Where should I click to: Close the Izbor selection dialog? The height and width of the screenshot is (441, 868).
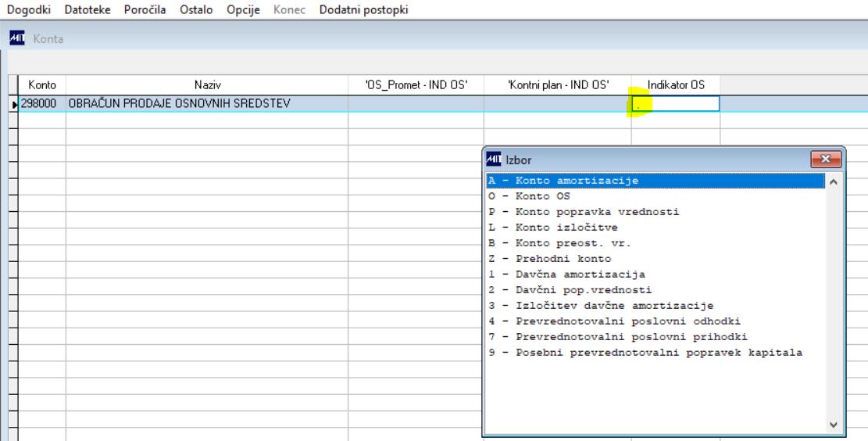point(825,160)
